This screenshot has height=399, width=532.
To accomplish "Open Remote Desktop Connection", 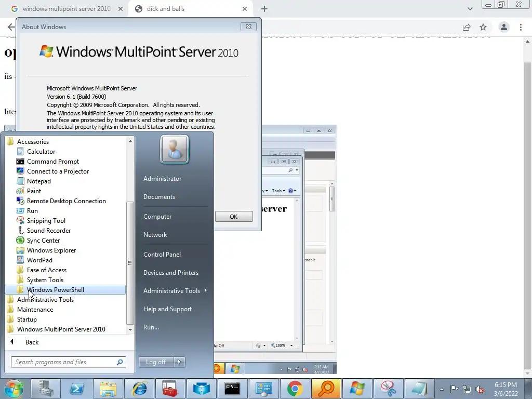I will (x=65, y=201).
